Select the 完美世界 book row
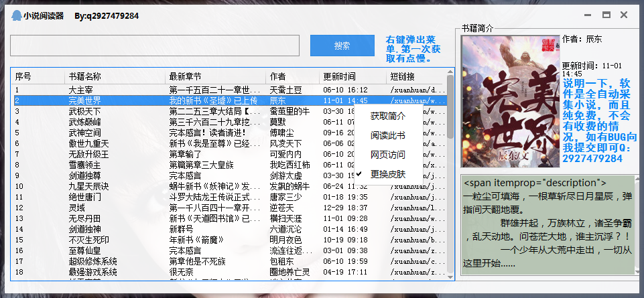The width and height of the screenshot is (644, 298). click(230, 100)
